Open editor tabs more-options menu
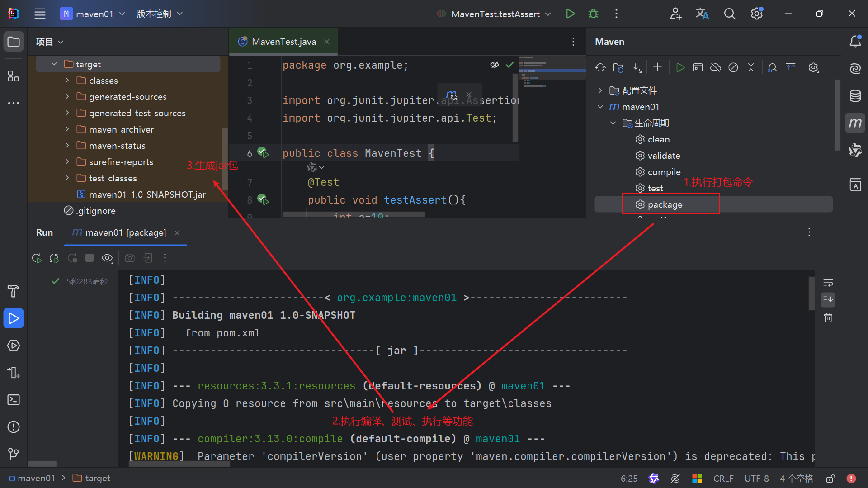This screenshot has width=868, height=488. (x=573, y=42)
